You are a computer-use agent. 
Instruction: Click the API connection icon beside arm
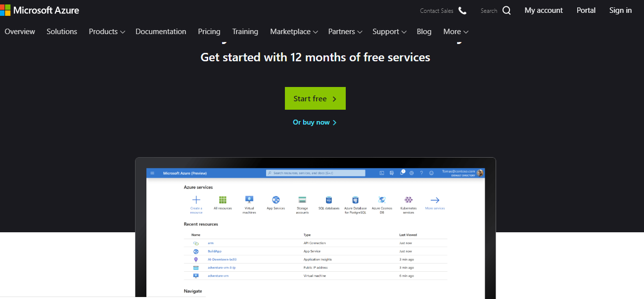pyautogui.click(x=196, y=243)
